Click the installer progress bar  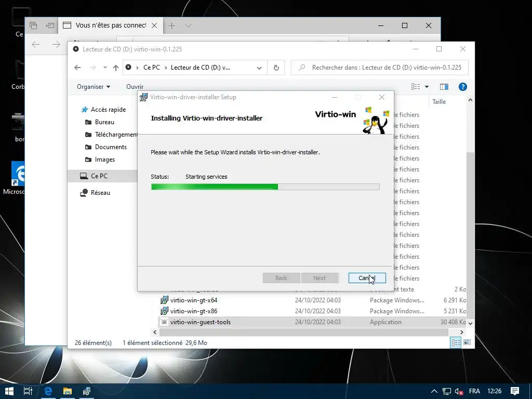coord(265,187)
